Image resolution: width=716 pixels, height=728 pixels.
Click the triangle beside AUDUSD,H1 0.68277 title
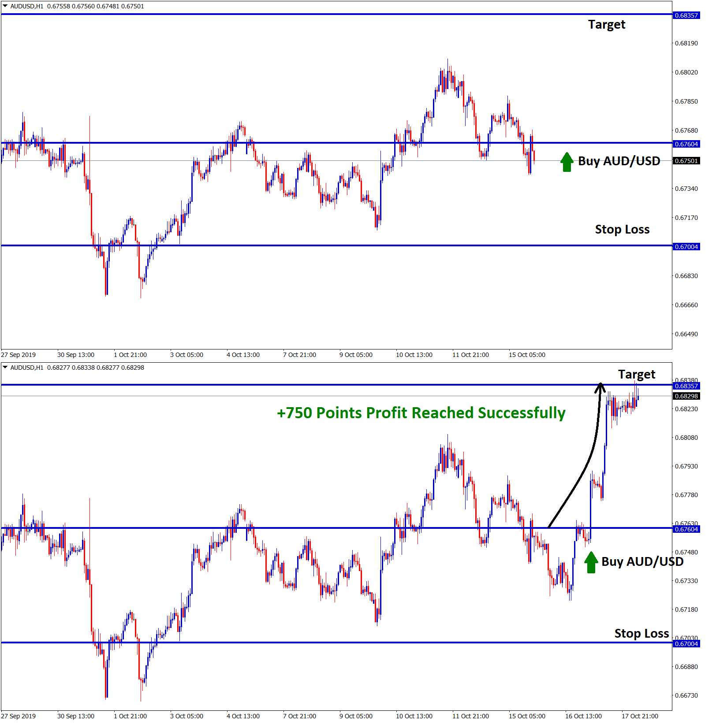point(5,368)
